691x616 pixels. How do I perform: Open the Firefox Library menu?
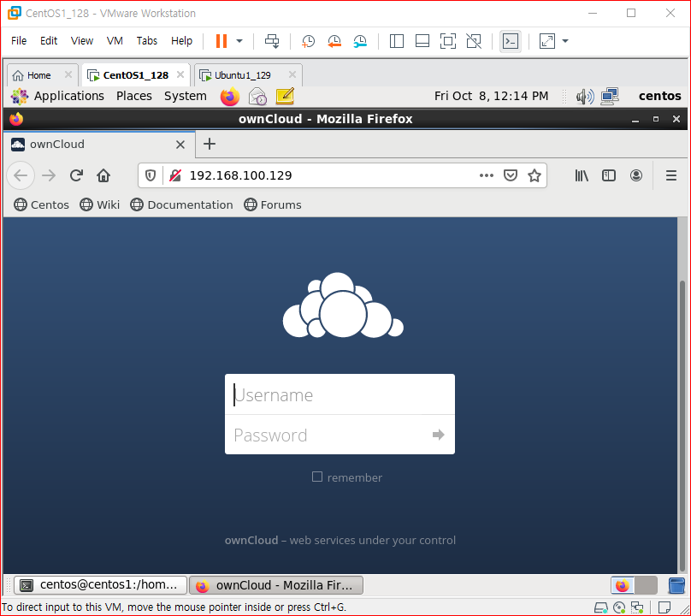[582, 175]
